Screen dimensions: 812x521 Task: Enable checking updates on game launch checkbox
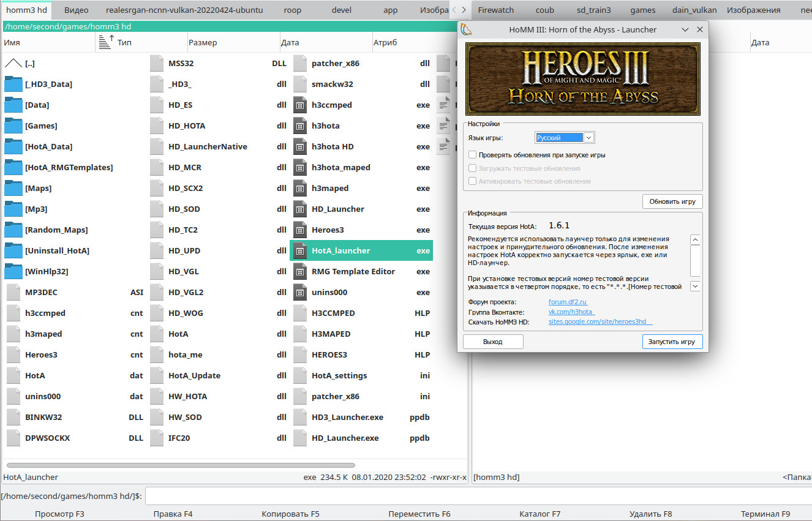pos(472,155)
